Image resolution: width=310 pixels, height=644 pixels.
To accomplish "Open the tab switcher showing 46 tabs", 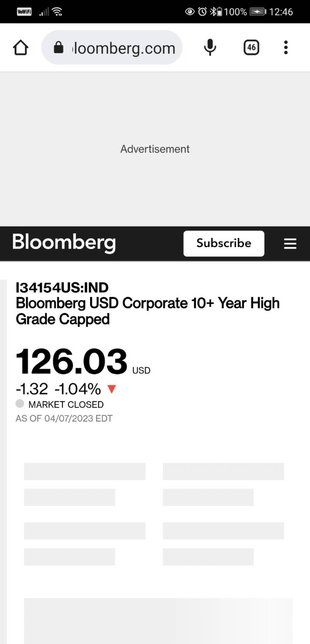I will [251, 48].
